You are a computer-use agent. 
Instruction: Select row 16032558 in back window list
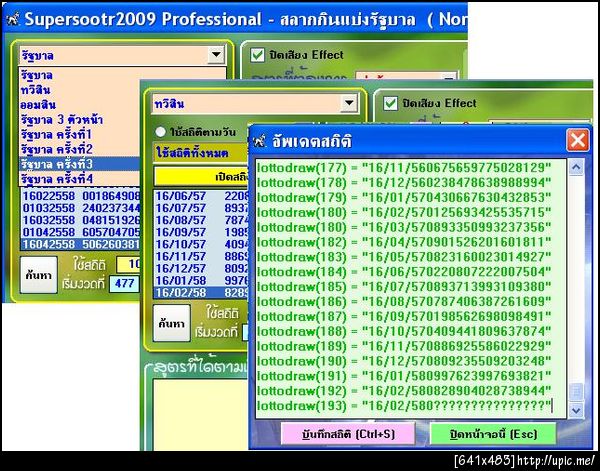tap(80, 220)
